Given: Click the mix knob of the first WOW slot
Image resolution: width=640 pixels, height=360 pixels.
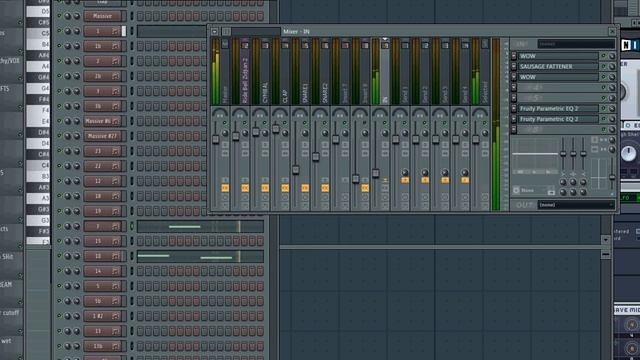Looking at the screenshot, I should click(x=612, y=56).
